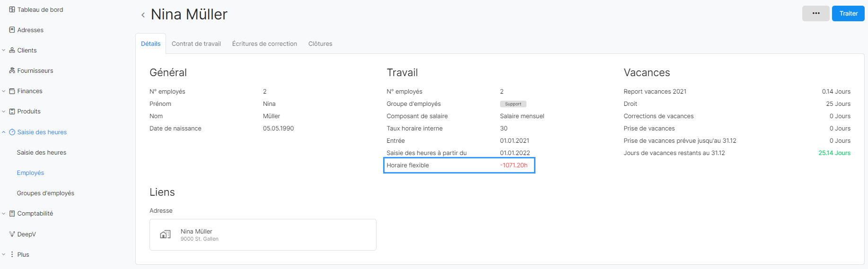868x269 pixels.
Task: Open the Nina Müller address card
Action: coord(263,234)
